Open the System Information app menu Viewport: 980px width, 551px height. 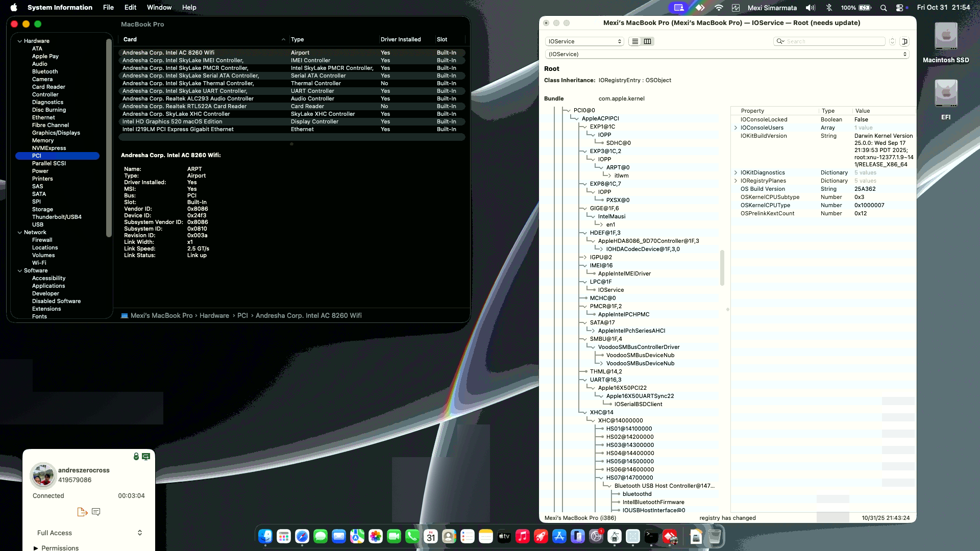(x=60, y=8)
